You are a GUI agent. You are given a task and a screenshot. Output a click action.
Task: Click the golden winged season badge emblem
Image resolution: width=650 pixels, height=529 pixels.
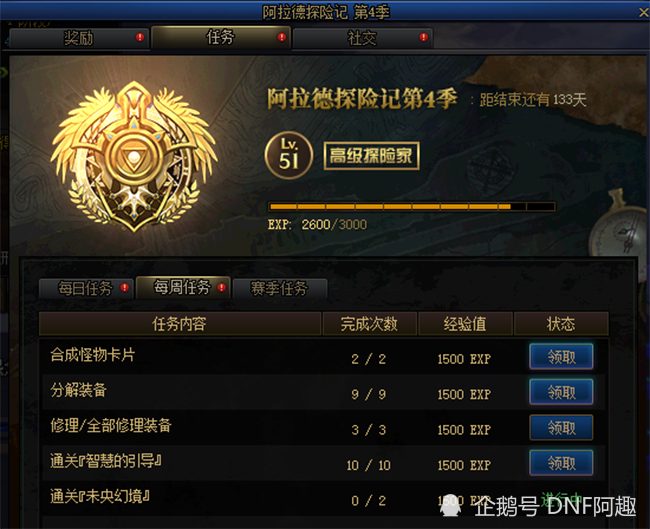point(133,156)
